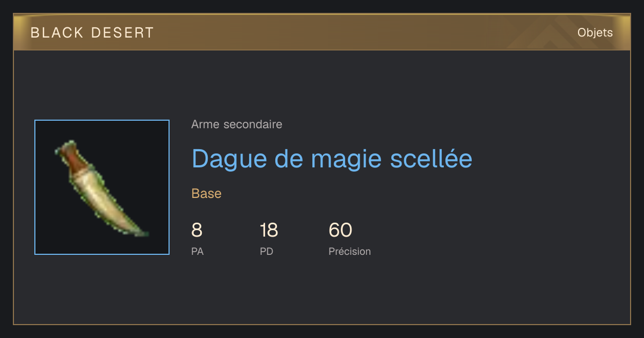Click the PA value 8

coord(197,230)
